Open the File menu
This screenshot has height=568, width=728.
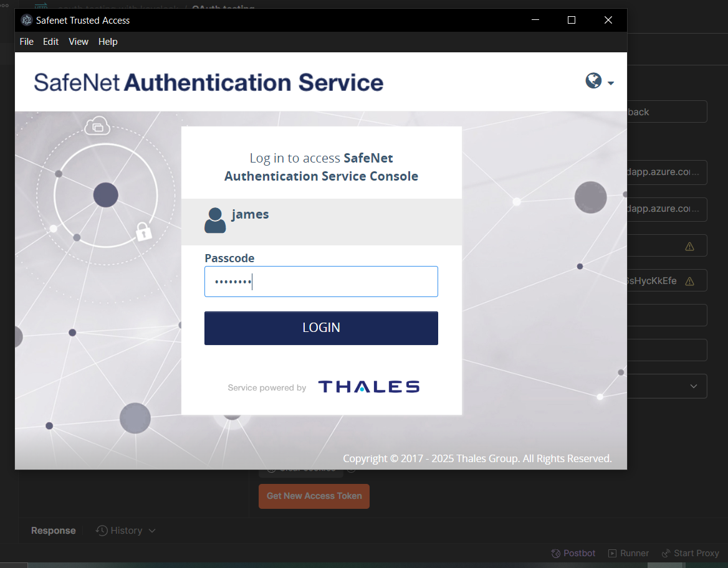[26, 41]
